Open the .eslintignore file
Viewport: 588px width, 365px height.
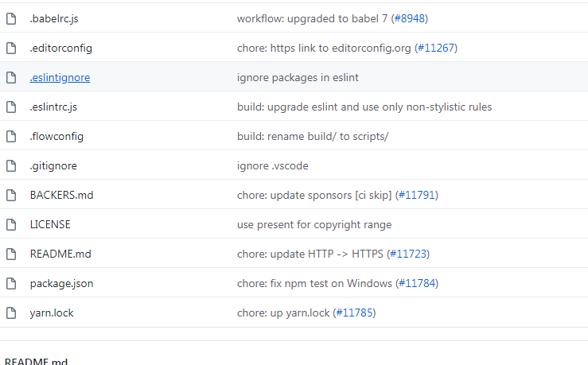tap(60, 78)
